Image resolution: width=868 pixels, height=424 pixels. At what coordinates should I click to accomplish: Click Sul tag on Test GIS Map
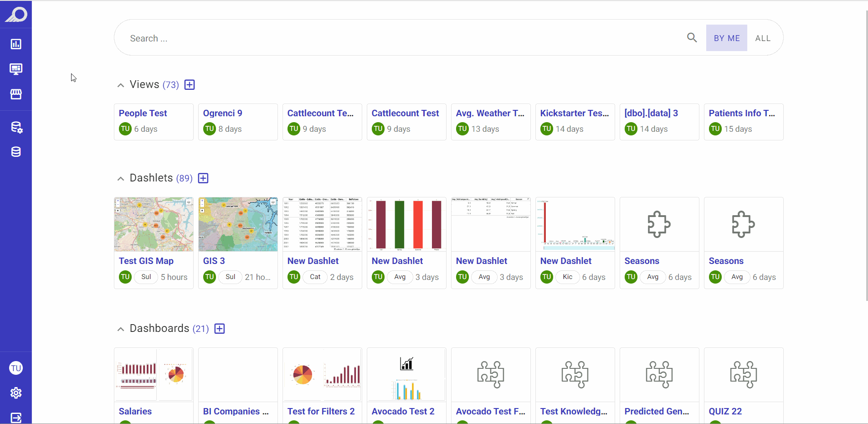pyautogui.click(x=146, y=277)
